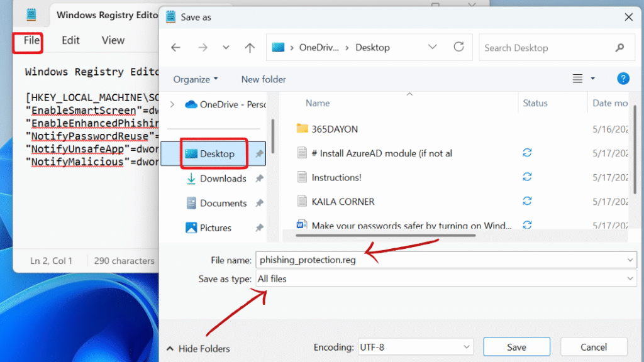The image size is (644, 362).
Task: Click the Save as dialog title icon
Action: point(171,17)
